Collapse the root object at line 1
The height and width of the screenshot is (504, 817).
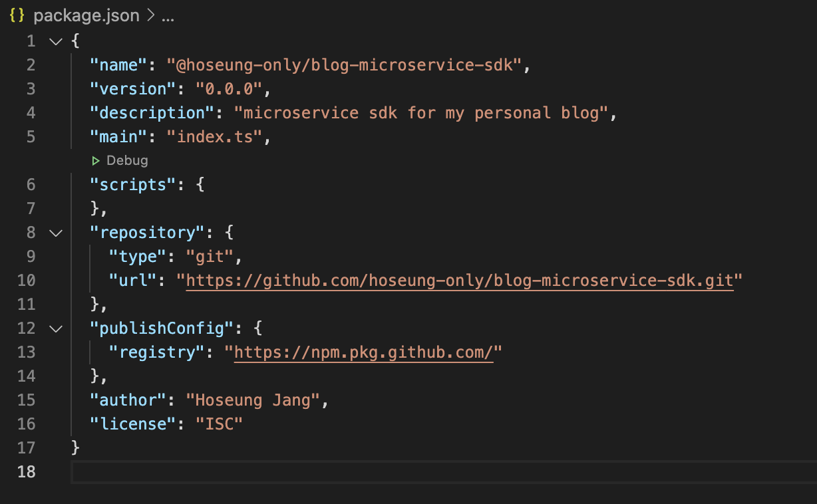(x=56, y=41)
